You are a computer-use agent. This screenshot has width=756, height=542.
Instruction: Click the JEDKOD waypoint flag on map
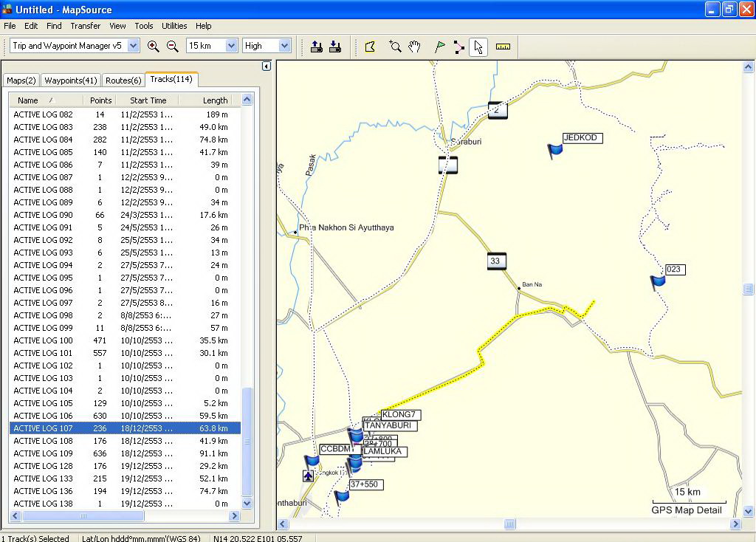[555, 151]
